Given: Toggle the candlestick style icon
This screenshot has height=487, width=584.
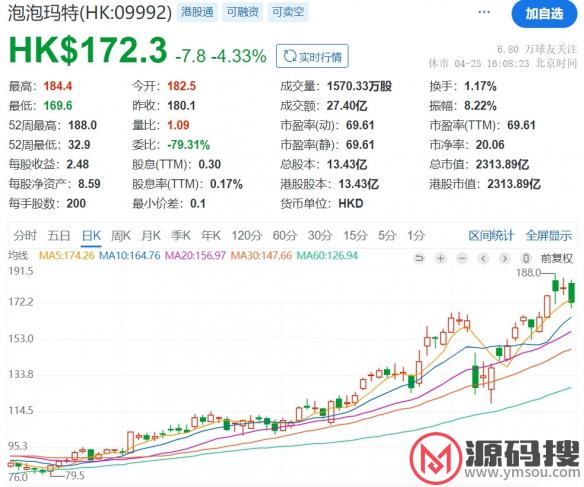Looking at the screenshot, I should coord(526,258).
